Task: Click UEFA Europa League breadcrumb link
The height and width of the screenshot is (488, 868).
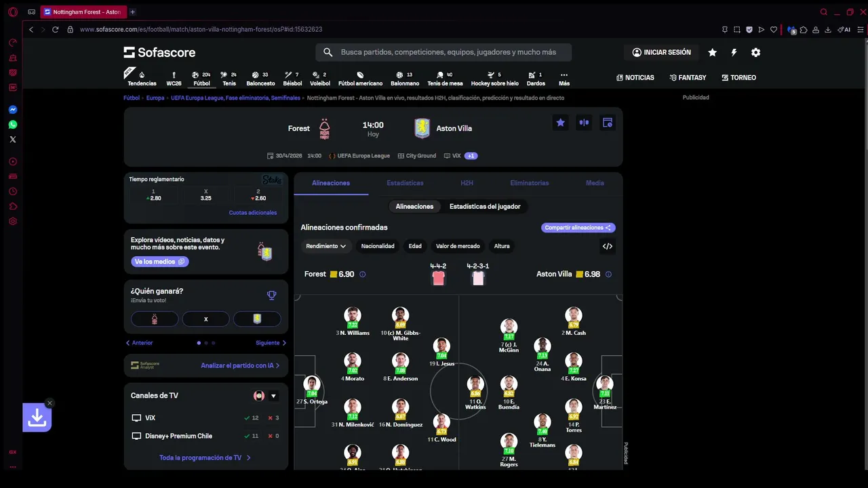Action: [235, 98]
